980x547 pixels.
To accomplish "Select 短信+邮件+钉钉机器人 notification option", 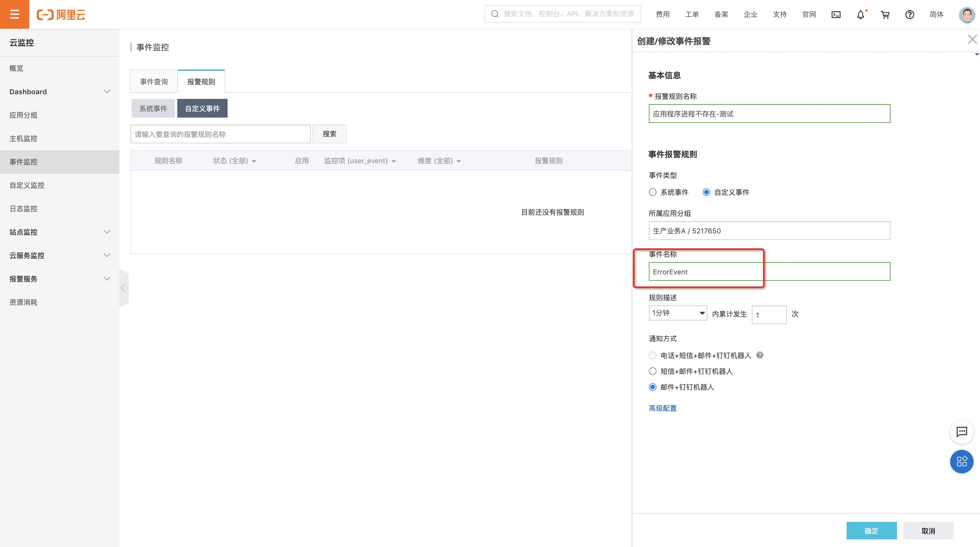I will click(652, 371).
